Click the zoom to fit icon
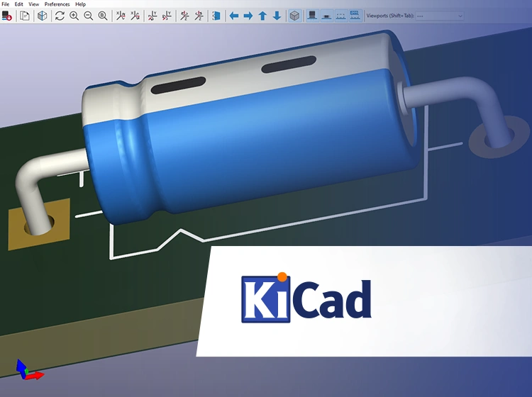Image resolution: width=532 pixels, height=397 pixels. [103, 16]
